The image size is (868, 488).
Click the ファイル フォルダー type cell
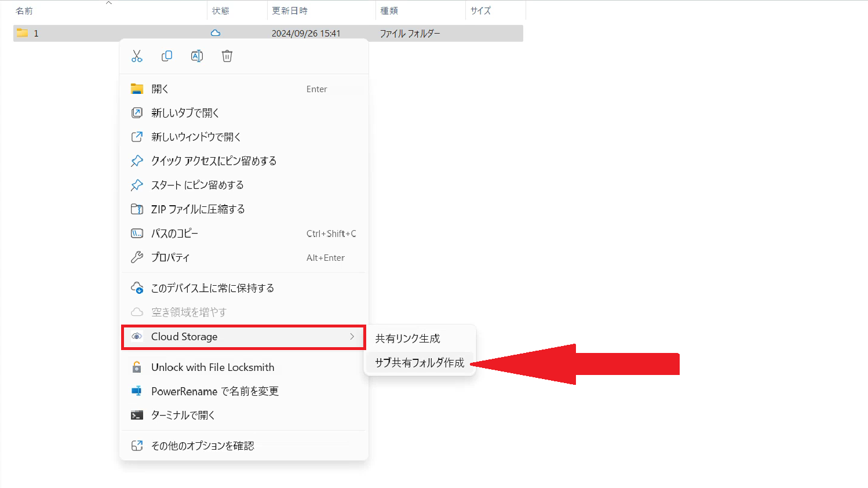[410, 34]
